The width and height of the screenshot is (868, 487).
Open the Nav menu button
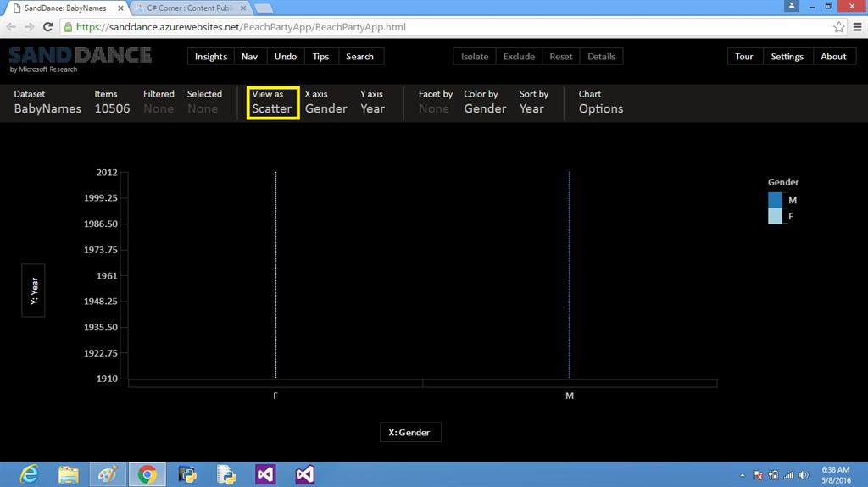250,57
